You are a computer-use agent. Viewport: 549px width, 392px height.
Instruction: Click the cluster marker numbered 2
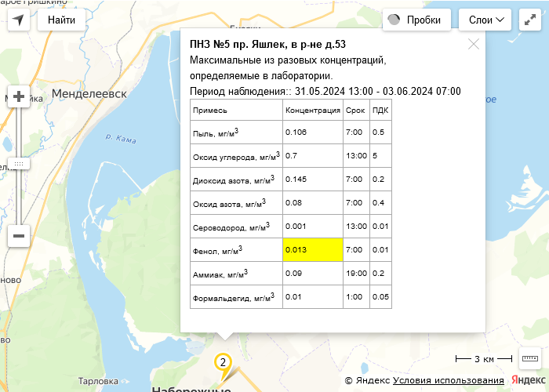[x=223, y=364]
